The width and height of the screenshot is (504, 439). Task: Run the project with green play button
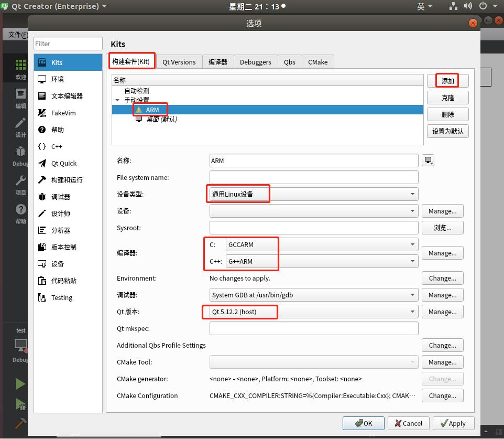pyautogui.click(x=20, y=383)
